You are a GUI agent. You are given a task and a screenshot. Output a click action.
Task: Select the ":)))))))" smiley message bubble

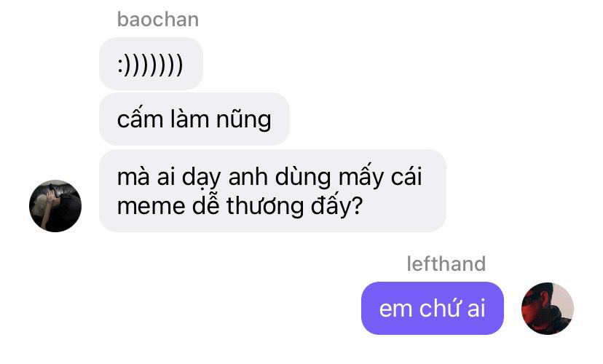[151, 64]
